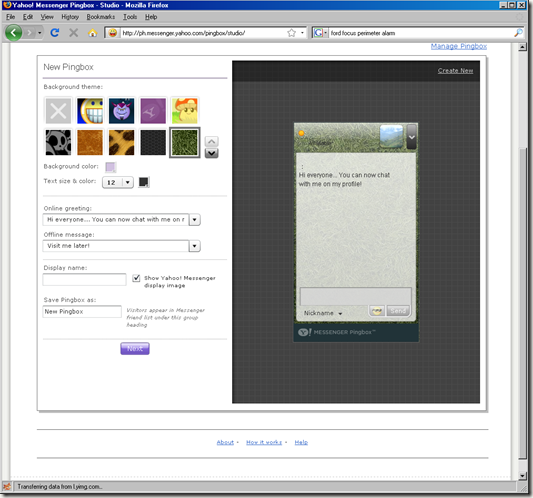533x498 pixels.
Task: Click the vertical scrollbar up arrow
Action: (522, 47)
